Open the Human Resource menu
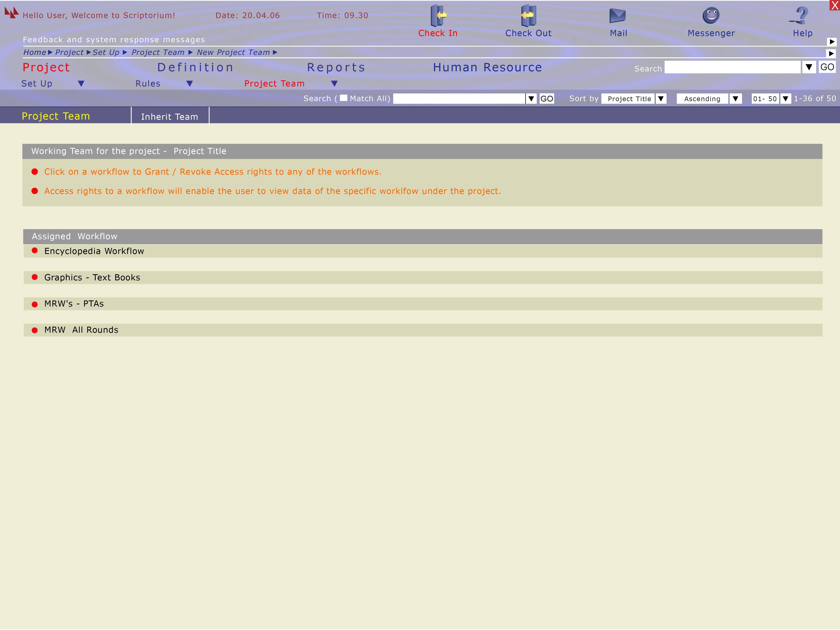840x630 pixels. click(487, 68)
